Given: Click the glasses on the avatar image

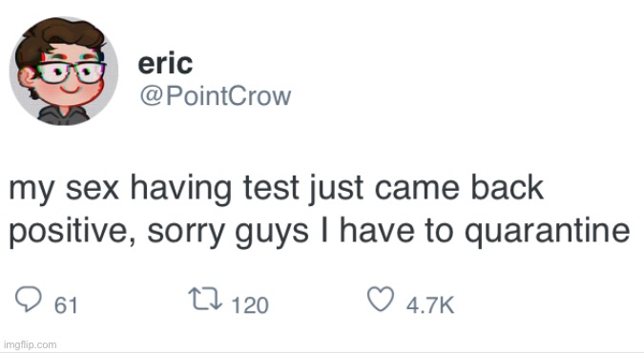Looking at the screenshot, I should pyautogui.click(x=73, y=73).
